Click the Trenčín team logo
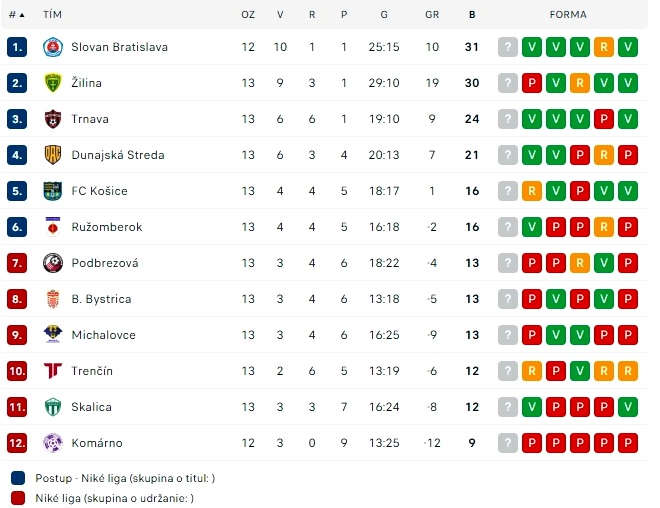660x508 pixels. coord(52,371)
